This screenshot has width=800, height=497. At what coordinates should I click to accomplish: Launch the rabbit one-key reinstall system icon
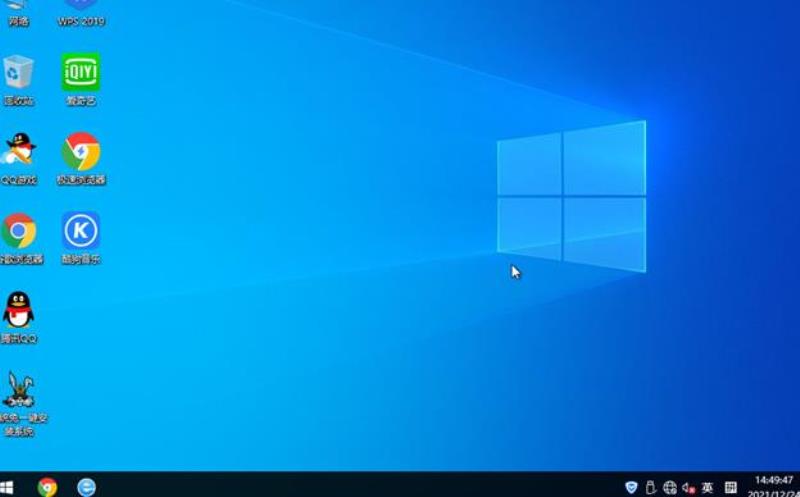[x=18, y=389]
